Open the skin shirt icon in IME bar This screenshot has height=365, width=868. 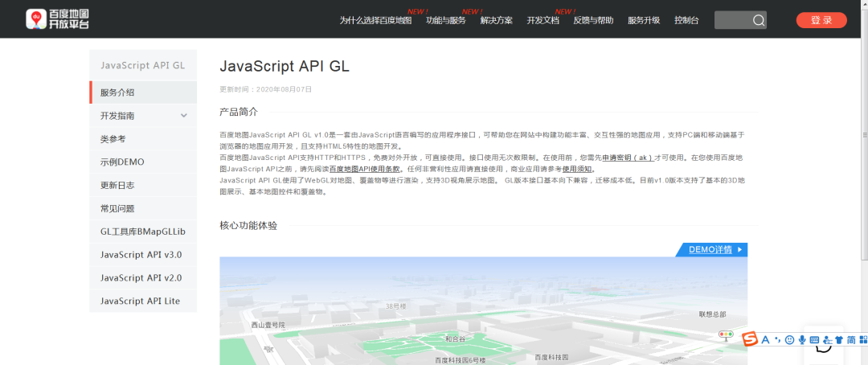click(x=839, y=340)
